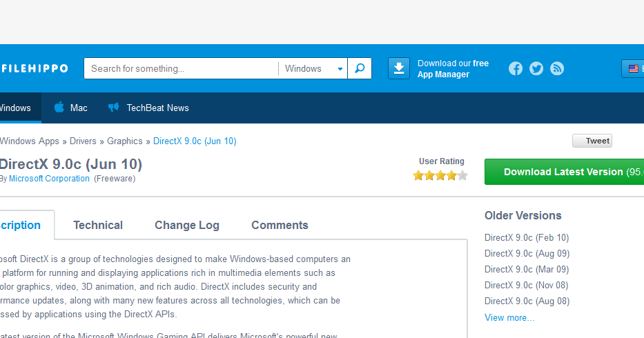Image resolution: width=644 pixels, height=338 pixels.
Task: Click the Graphics breadcrumb link
Action: [125, 141]
